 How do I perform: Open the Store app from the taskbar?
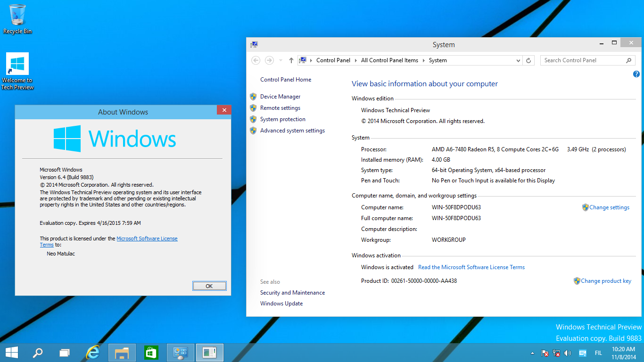[151, 352]
